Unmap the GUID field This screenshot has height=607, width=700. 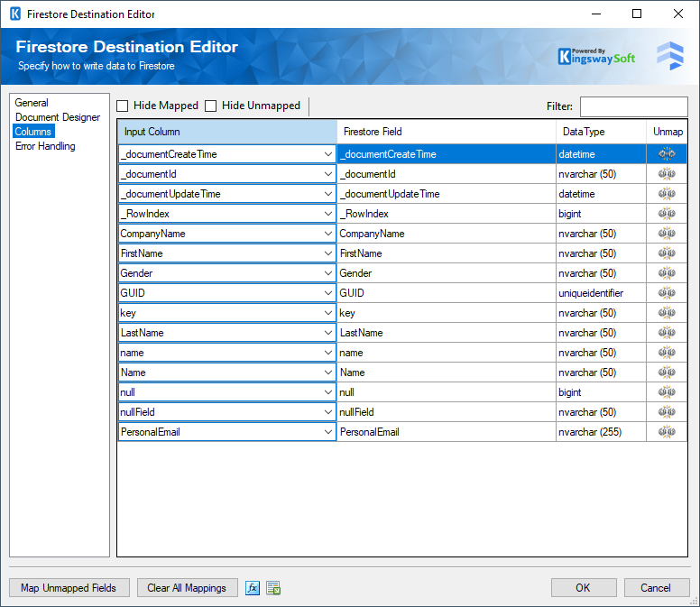(x=667, y=293)
